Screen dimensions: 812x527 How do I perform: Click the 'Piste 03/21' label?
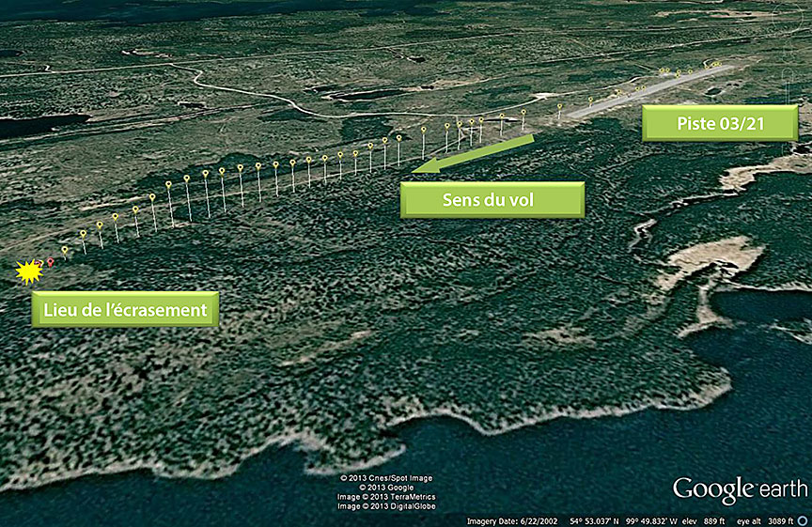pyautogui.click(x=720, y=123)
